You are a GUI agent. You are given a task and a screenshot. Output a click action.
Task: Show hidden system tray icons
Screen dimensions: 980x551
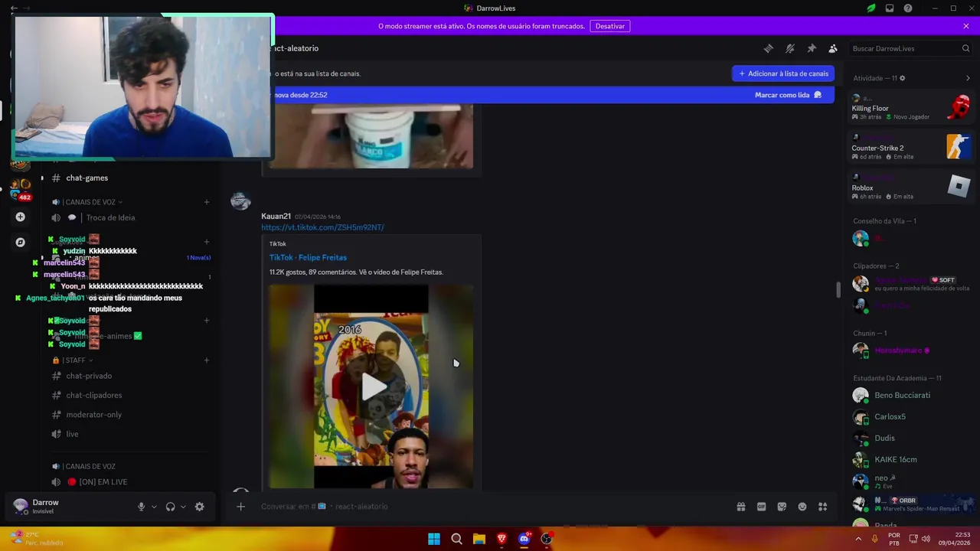pyautogui.click(x=857, y=539)
